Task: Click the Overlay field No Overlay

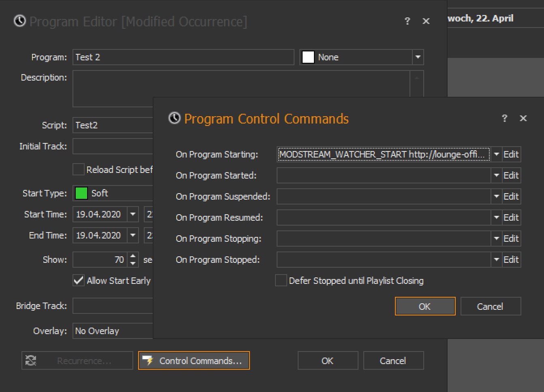Action: point(113,331)
